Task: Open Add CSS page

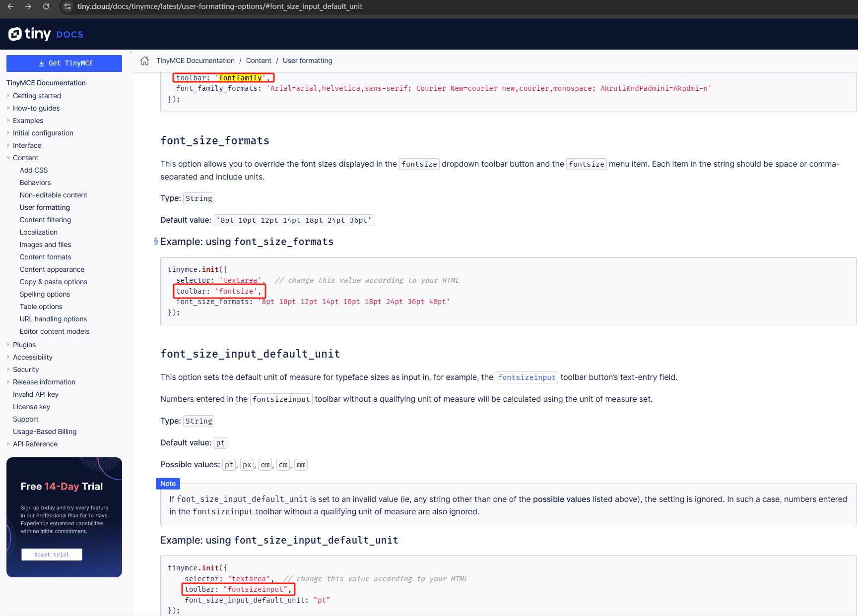Action: tap(34, 170)
